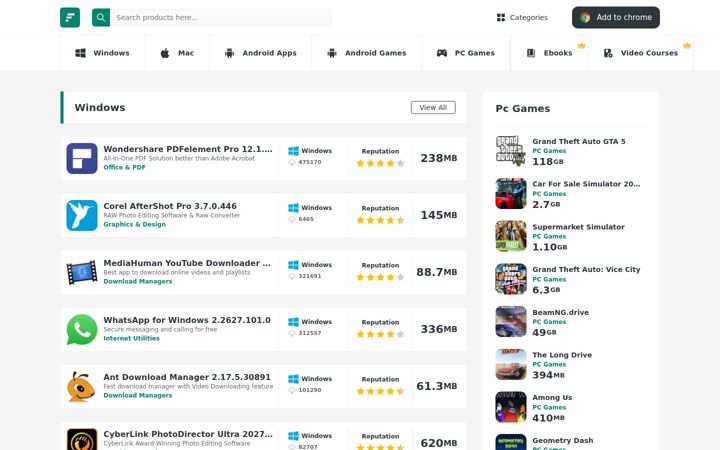The height and width of the screenshot is (450, 720).
Task: Select the Windows category tab
Action: pyautogui.click(x=102, y=53)
